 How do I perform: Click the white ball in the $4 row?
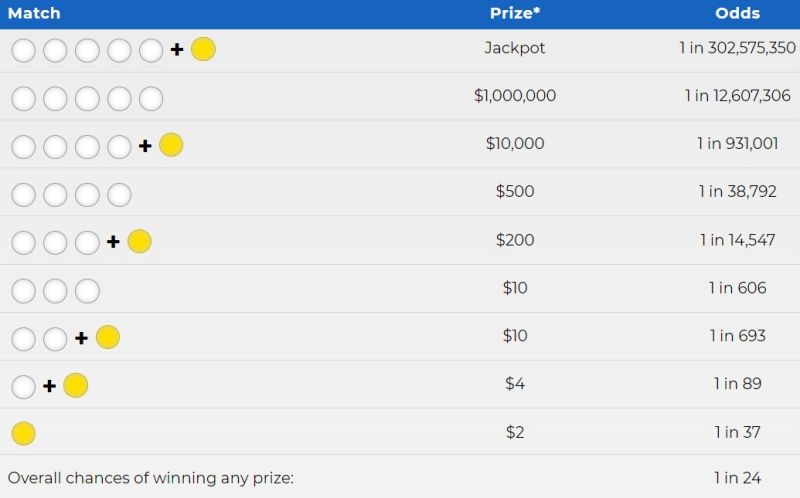pyautogui.click(x=23, y=386)
